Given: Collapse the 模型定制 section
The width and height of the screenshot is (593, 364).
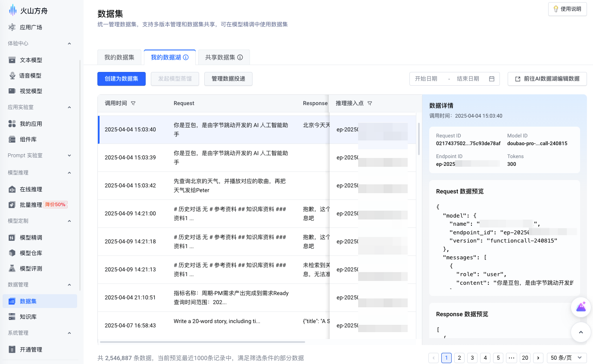Looking at the screenshot, I should tap(69, 221).
